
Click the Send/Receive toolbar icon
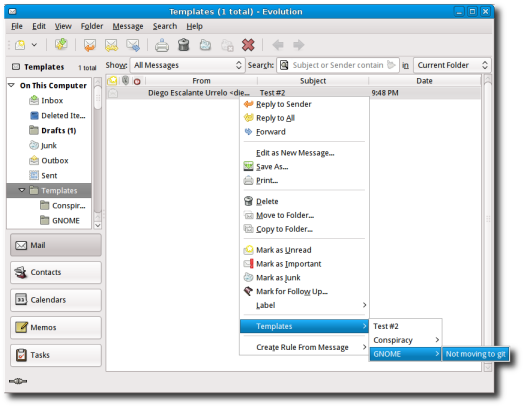[x=61, y=44]
